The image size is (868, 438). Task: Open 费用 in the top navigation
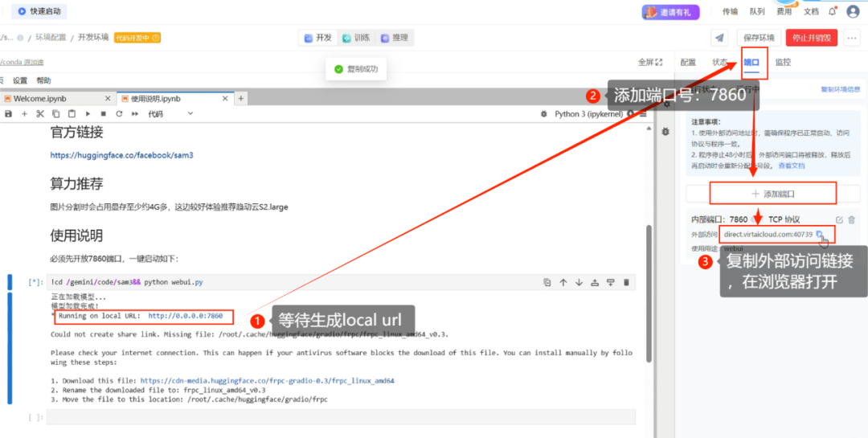(784, 11)
